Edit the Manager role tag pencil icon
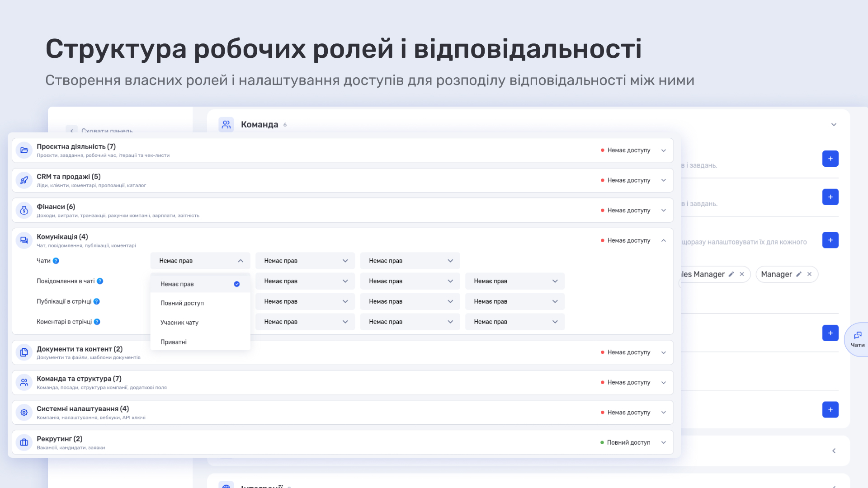 click(x=799, y=274)
